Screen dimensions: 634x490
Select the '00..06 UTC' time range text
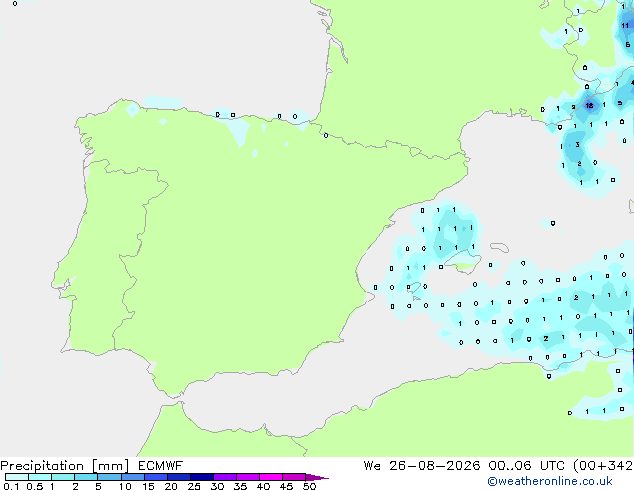526,465
